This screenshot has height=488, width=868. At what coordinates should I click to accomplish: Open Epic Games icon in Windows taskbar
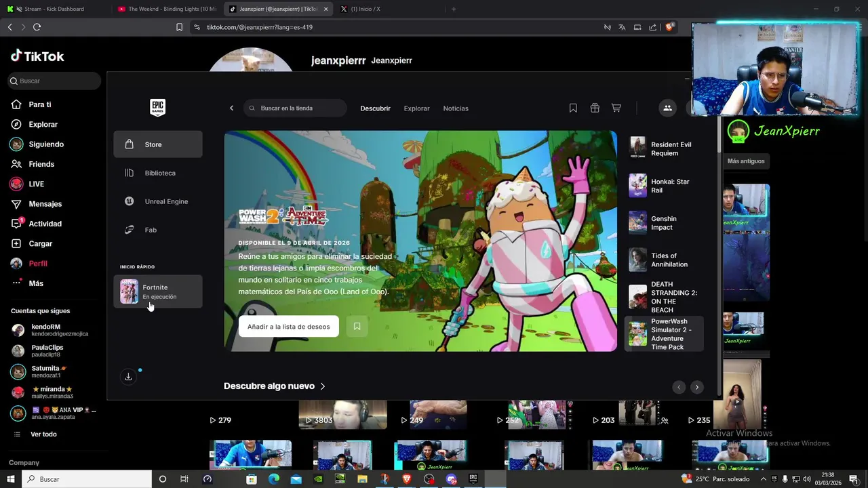click(x=473, y=479)
